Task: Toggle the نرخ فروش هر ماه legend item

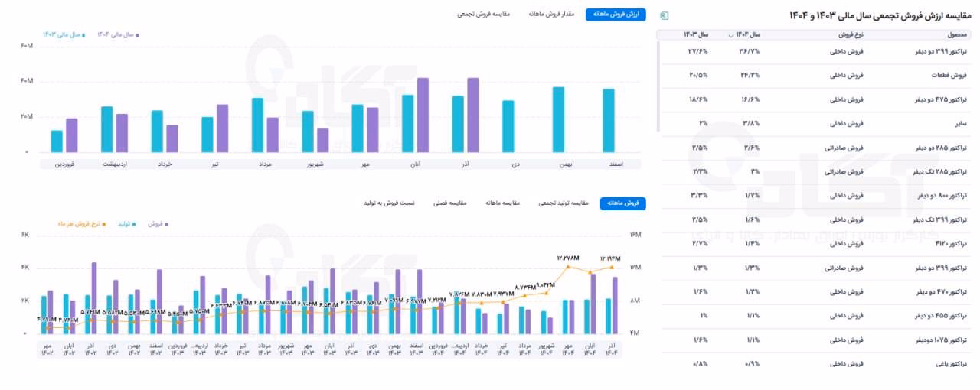Action: (x=82, y=223)
